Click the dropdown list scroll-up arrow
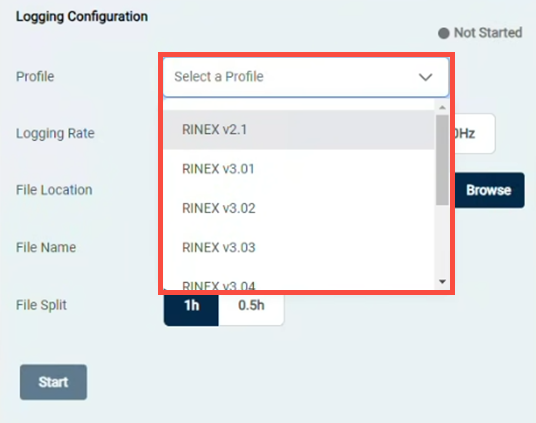This screenshot has height=423, width=536. (x=442, y=107)
